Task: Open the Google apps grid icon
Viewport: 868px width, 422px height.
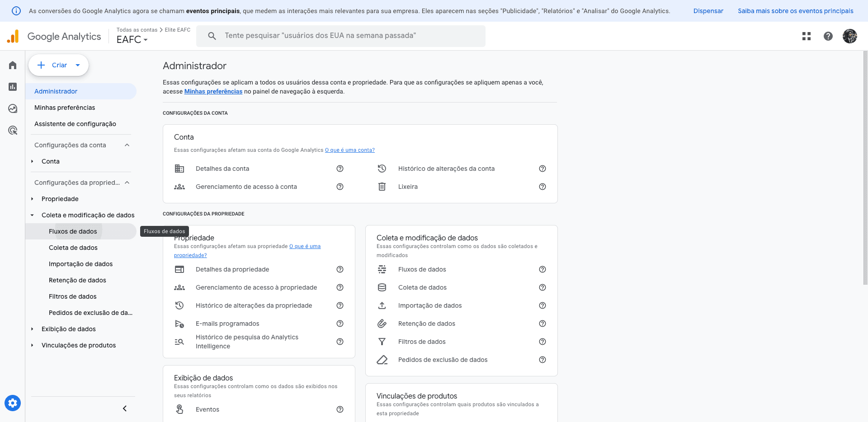Action: (807, 36)
